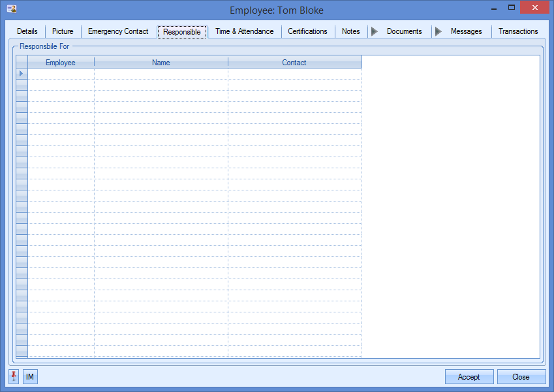Click the arrow icon before Messages tab
The image size is (554, 392).
(x=439, y=31)
